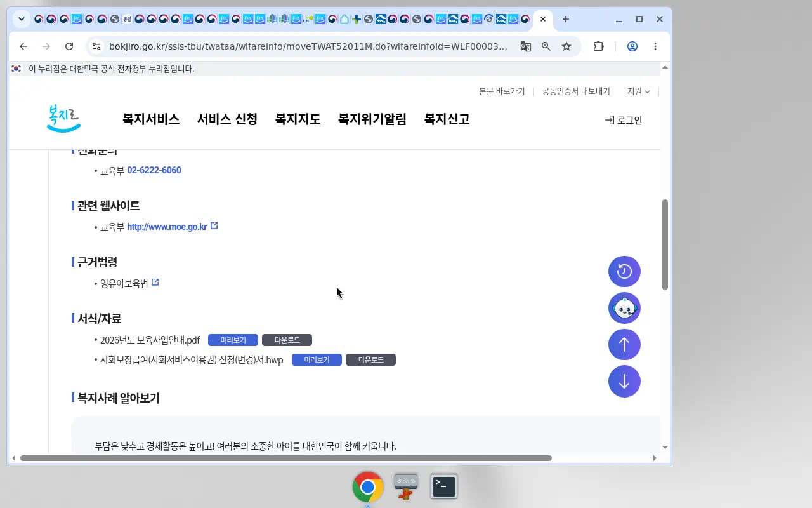Image resolution: width=812 pixels, height=508 pixels.
Task: Open site information icon in address bar
Action: (x=96, y=46)
